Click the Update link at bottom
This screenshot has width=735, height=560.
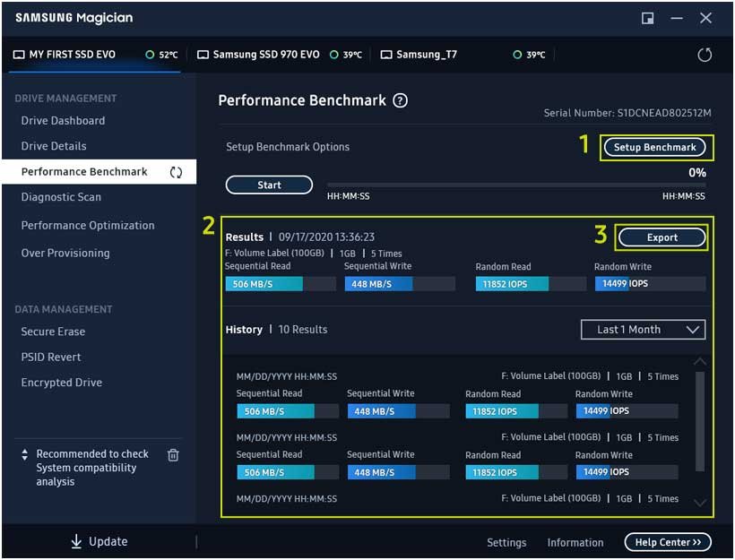99,541
